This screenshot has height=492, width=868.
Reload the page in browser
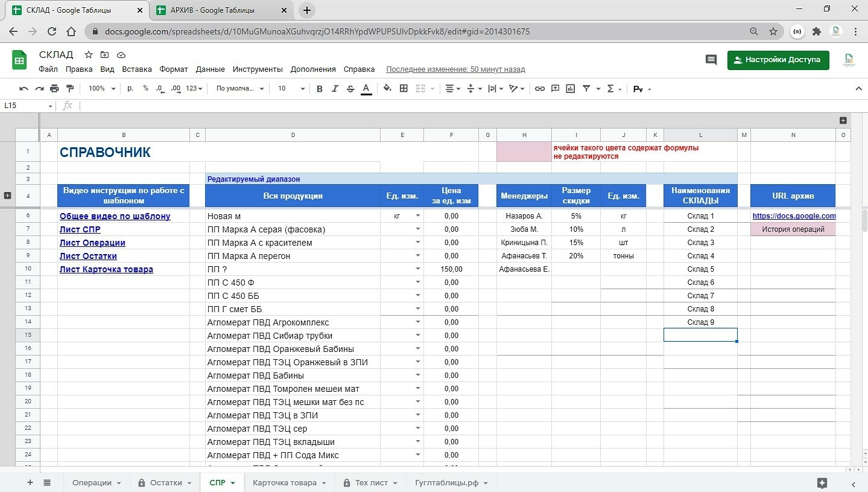pyautogui.click(x=52, y=31)
